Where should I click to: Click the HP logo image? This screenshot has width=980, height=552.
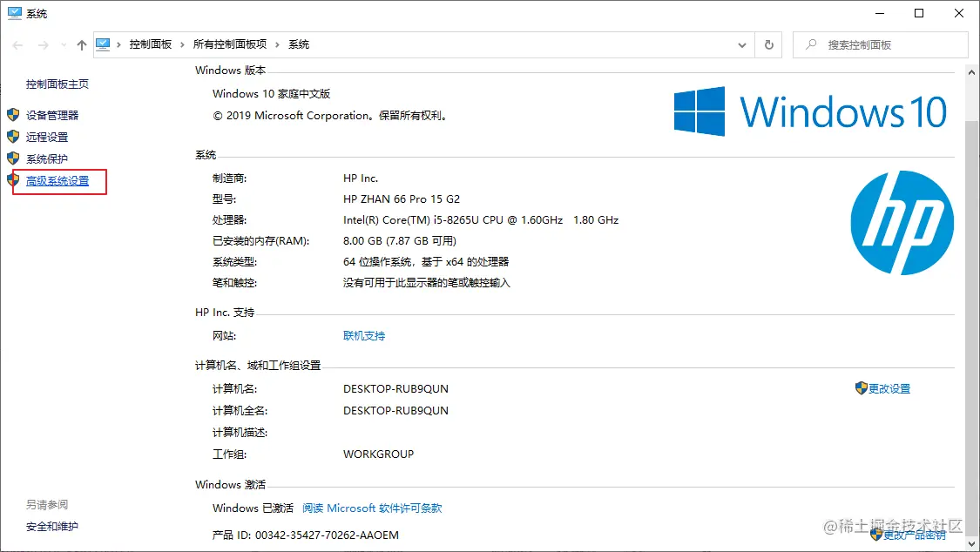pyautogui.click(x=902, y=223)
